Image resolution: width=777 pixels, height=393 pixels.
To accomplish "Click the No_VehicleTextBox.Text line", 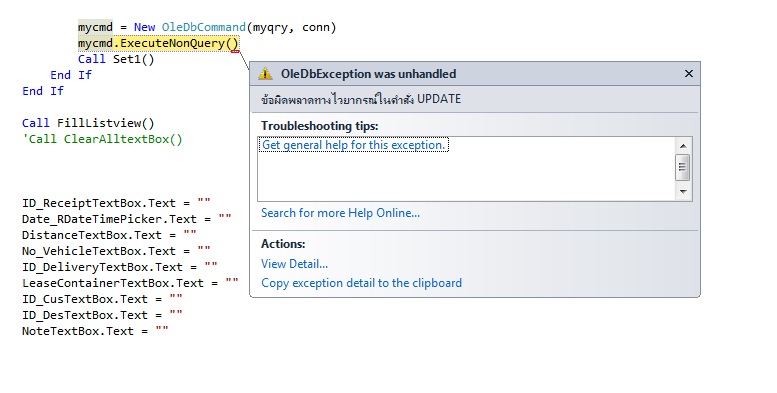I will tap(116, 251).
